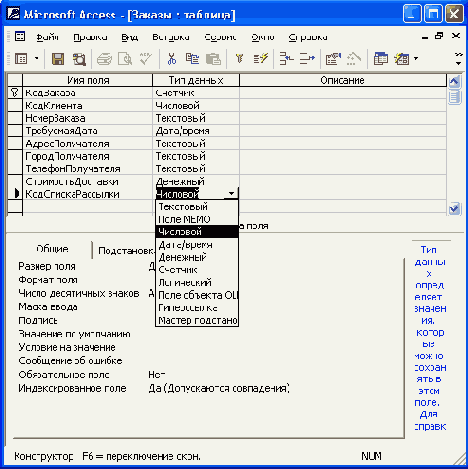
Task: Select the НомерЗаказа field name cell
Action: (x=87, y=118)
